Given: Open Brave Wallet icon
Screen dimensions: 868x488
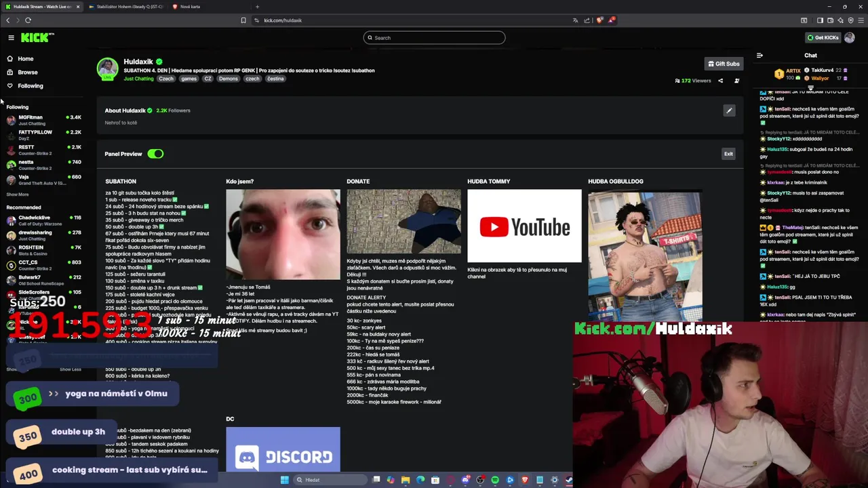Looking at the screenshot, I should pyautogui.click(x=830, y=20).
